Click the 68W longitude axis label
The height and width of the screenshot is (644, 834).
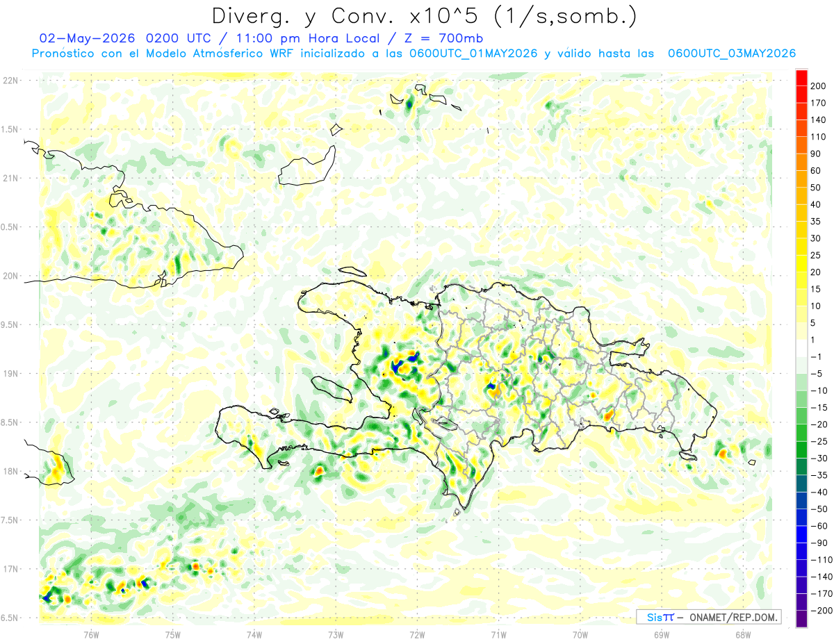[x=743, y=635]
